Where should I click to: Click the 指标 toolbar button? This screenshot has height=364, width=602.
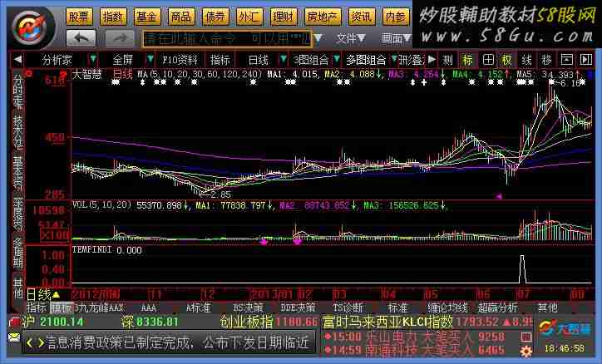pyautogui.click(x=220, y=60)
